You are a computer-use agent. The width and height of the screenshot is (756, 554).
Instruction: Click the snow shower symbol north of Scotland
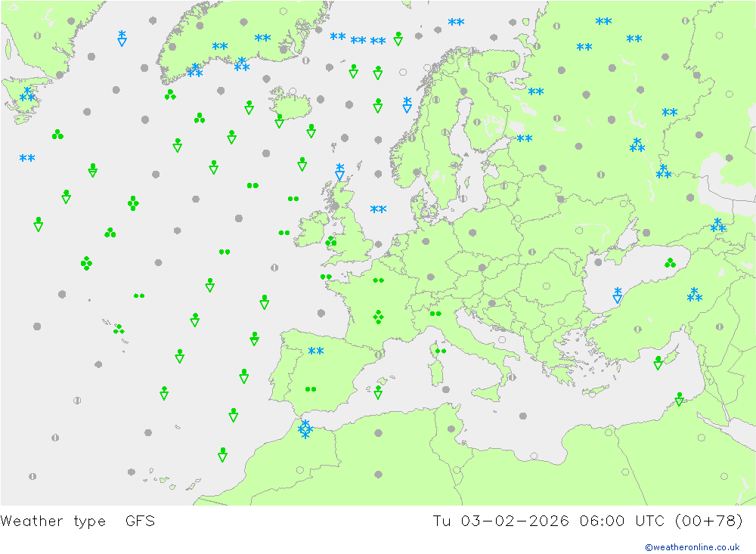point(340,172)
